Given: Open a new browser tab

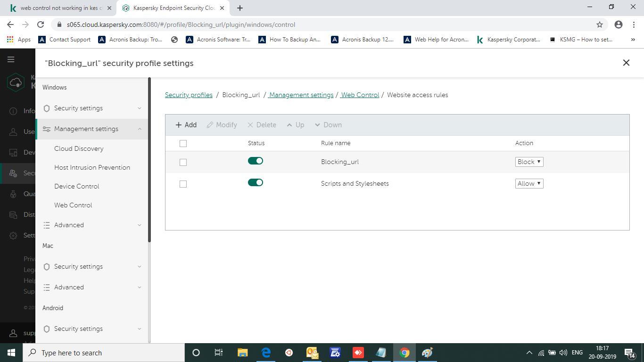Looking at the screenshot, I should tap(239, 8).
